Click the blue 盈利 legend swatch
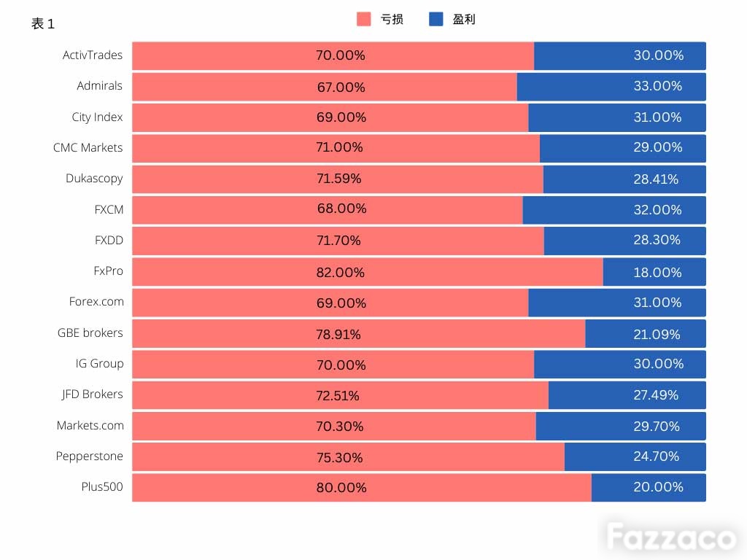 point(436,19)
